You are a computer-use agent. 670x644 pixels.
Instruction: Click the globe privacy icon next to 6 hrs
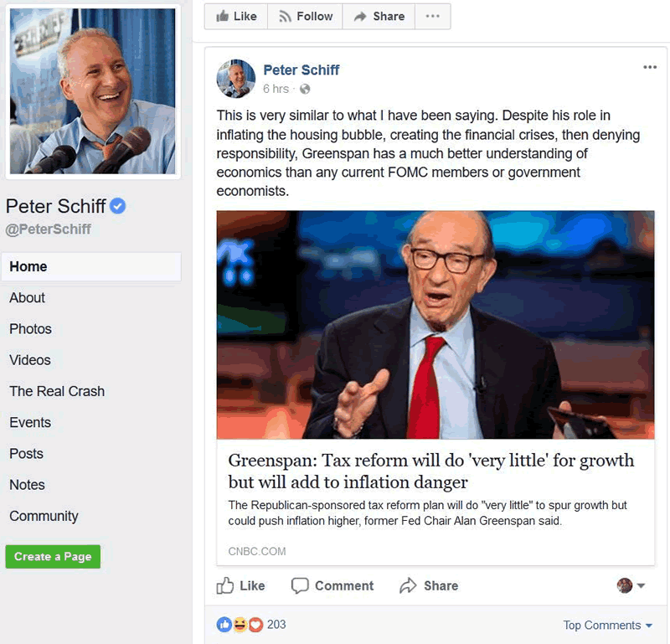(x=305, y=89)
